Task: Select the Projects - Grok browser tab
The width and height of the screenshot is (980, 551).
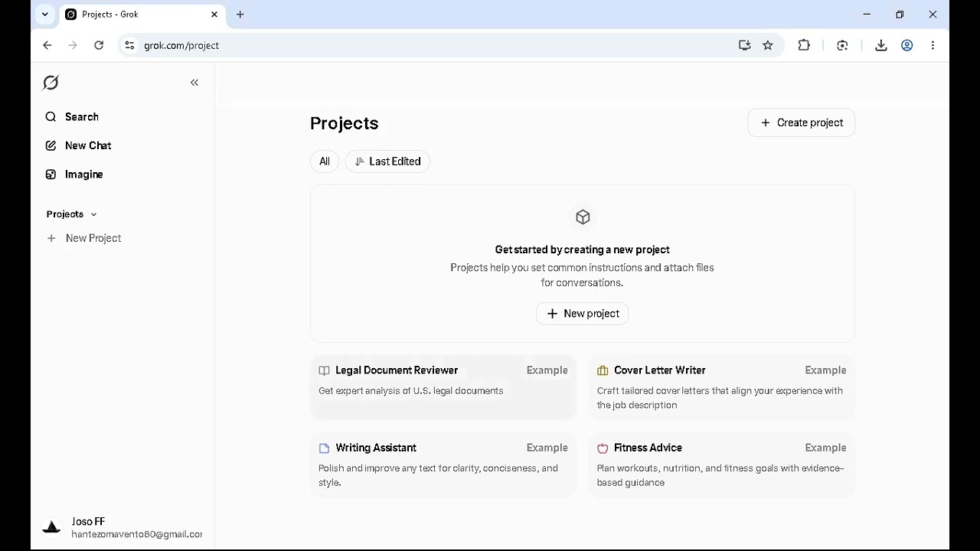Action: pos(142,15)
